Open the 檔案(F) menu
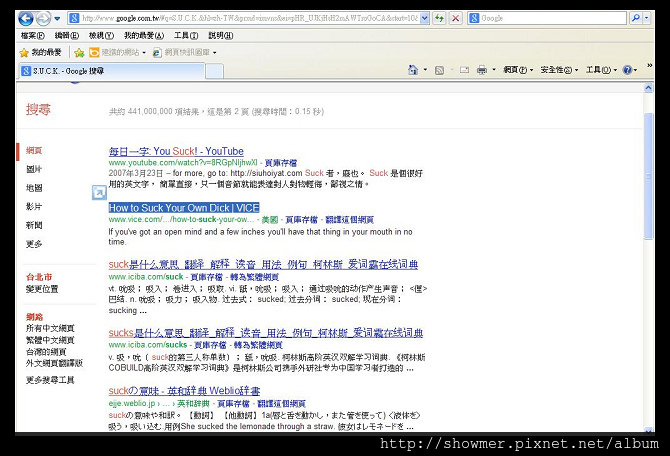This screenshot has height=456, width=670. coord(32,35)
